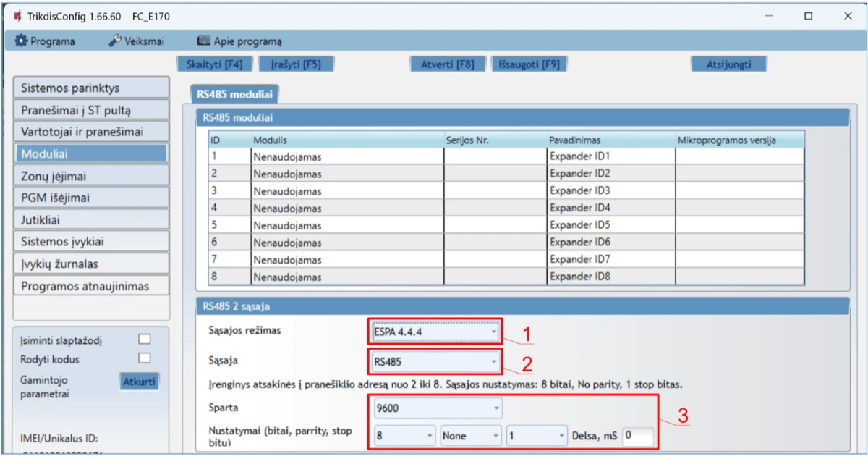The height and width of the screenshot is (459, 868).
Task: Select the Modulis cell for ID 1
Action: tap(346, 156)
